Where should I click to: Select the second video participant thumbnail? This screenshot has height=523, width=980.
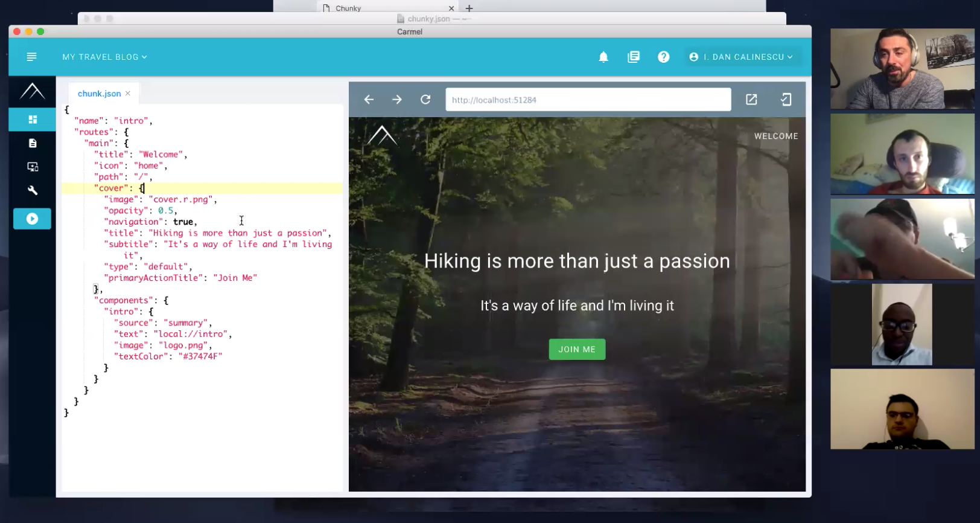point(902,154)
